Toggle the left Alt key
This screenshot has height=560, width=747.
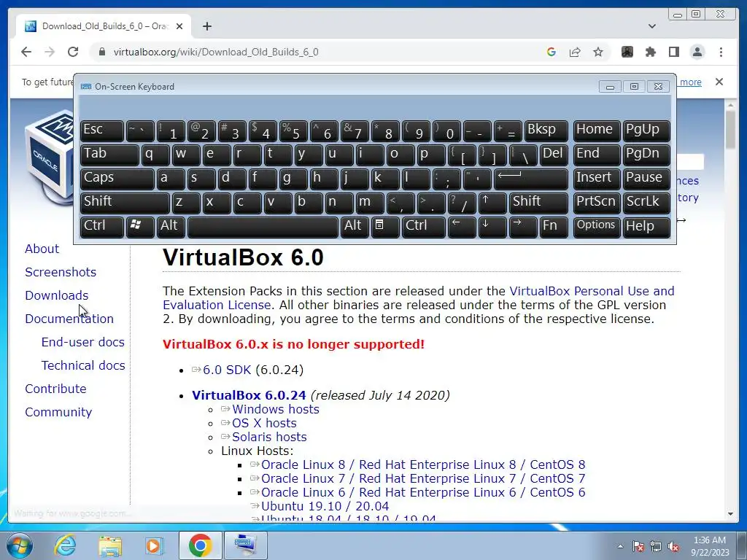coord(171,226)
